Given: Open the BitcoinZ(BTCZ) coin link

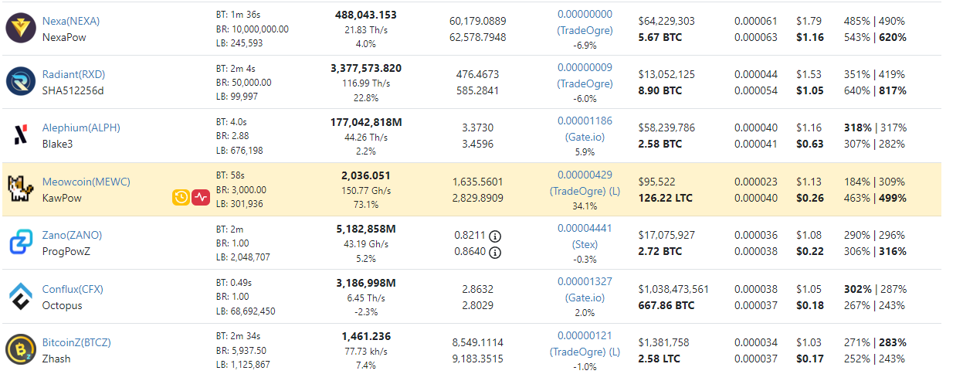Looking at the screenshot, I should (76, 342).
